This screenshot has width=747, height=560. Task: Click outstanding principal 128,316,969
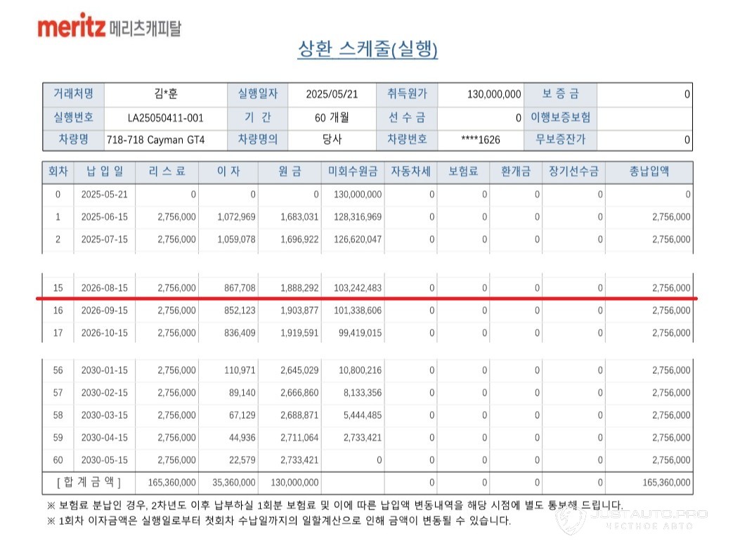(x=357, y=217)
